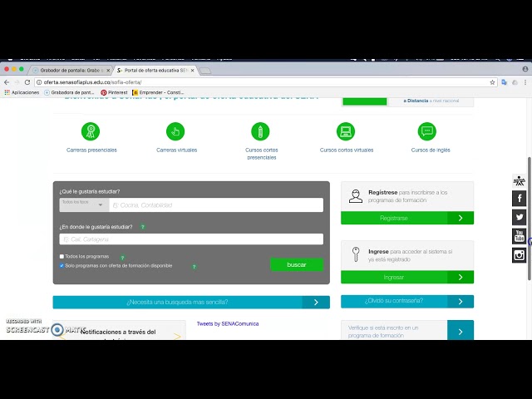Click the arrow on '¿Olvidó su contraseña?' bar
This screenshot has width=532, height=399.
461,301
